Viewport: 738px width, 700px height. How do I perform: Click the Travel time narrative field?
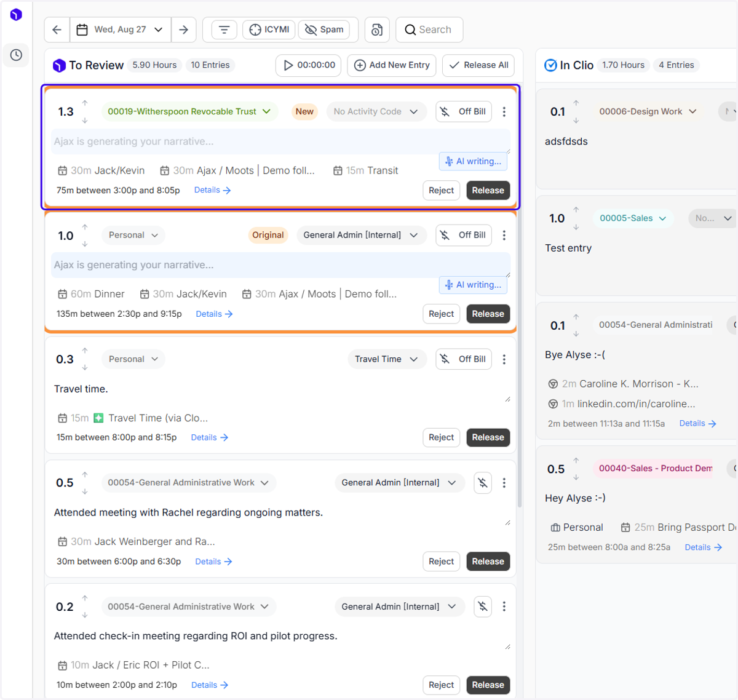(280, 389)
